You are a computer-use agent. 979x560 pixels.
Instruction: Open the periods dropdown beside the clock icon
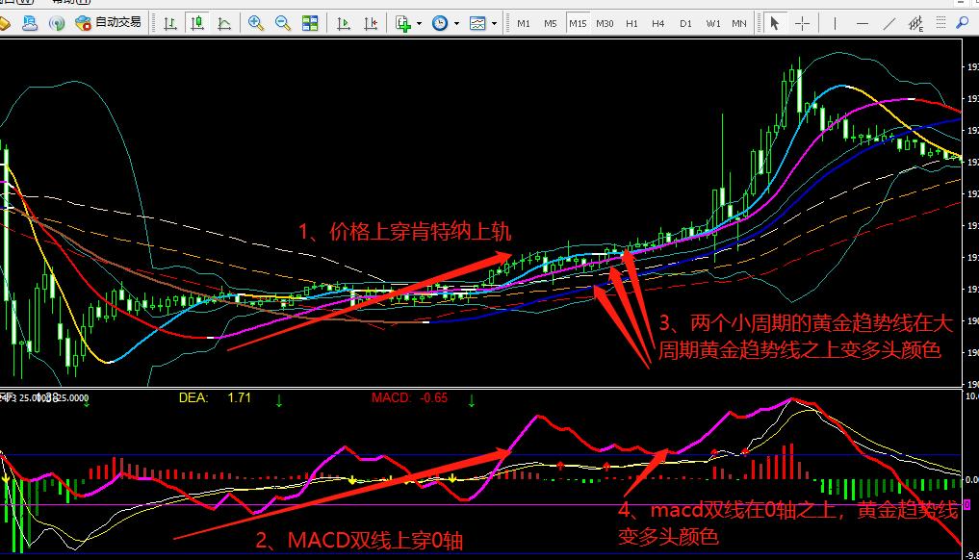(453, 21)
